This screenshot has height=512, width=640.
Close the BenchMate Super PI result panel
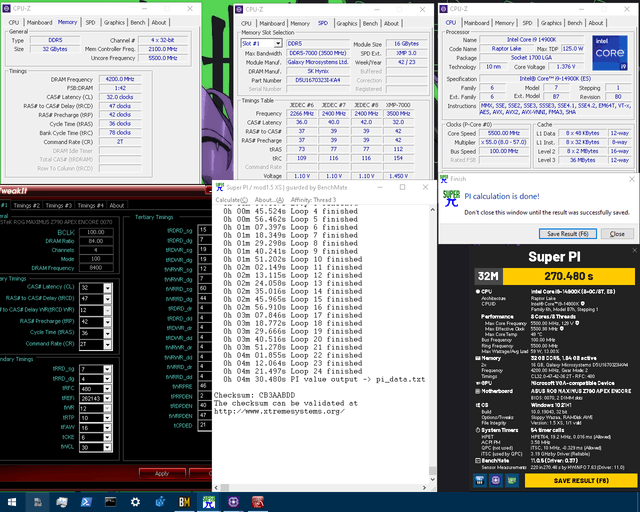[x=634, y=250]
